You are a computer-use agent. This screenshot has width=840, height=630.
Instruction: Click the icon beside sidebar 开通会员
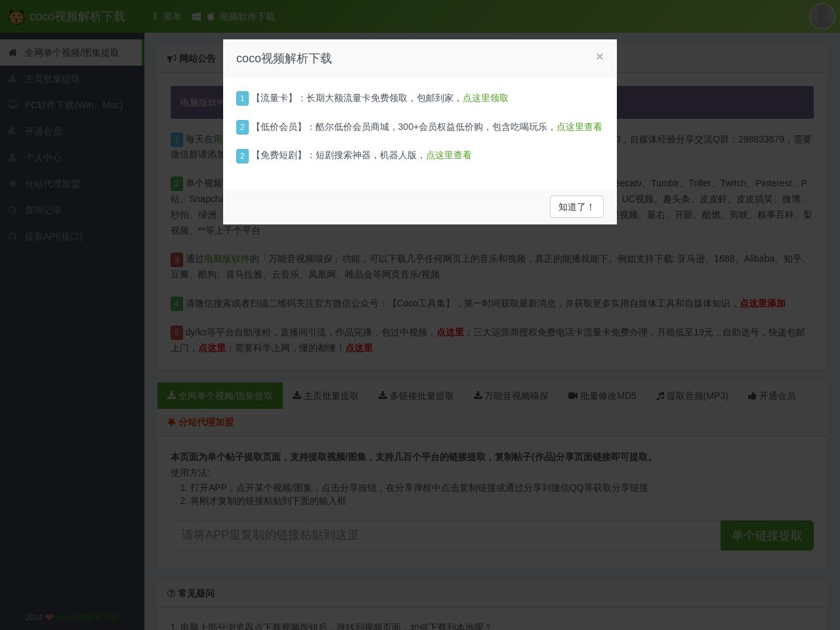coord(12,131)
